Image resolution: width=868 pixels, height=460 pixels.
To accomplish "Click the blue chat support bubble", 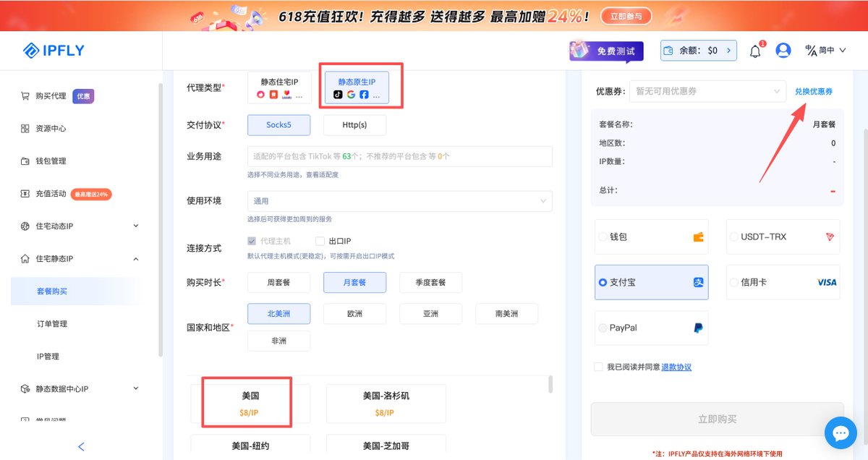I will click(x=841, y=433).
